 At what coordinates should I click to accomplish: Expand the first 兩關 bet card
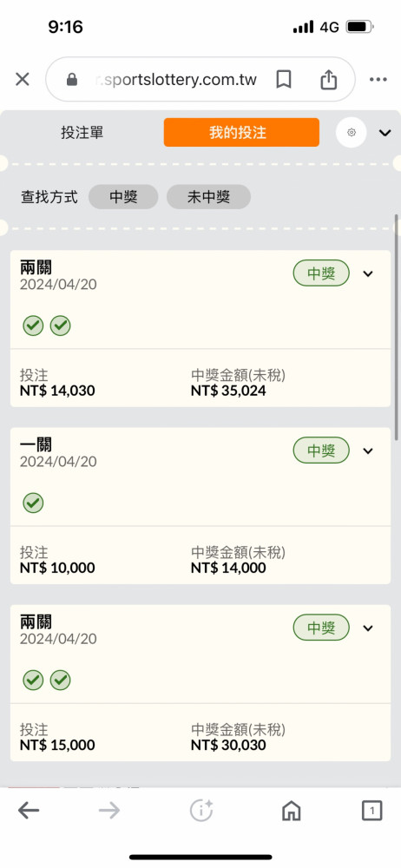(x=368, y=273)
